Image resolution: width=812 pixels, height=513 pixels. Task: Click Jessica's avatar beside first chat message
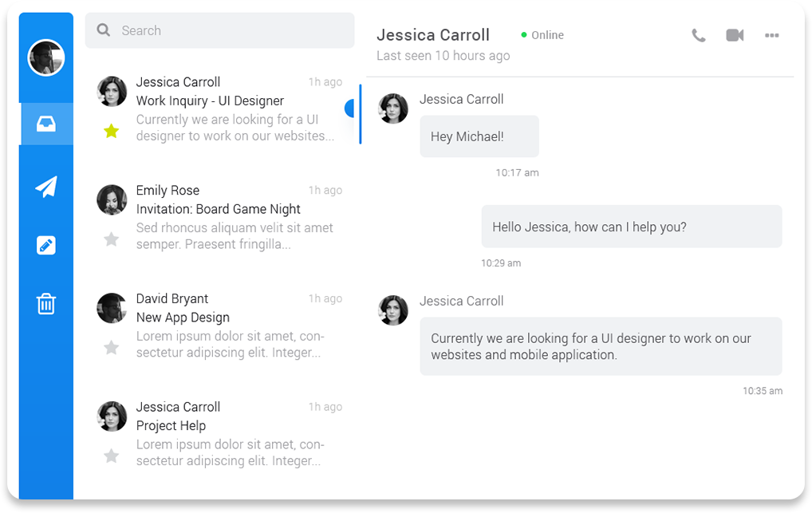point(393,109)
